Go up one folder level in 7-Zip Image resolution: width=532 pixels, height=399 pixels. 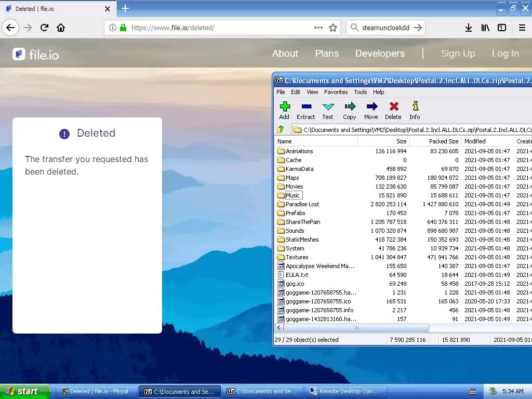click(281, 129)
